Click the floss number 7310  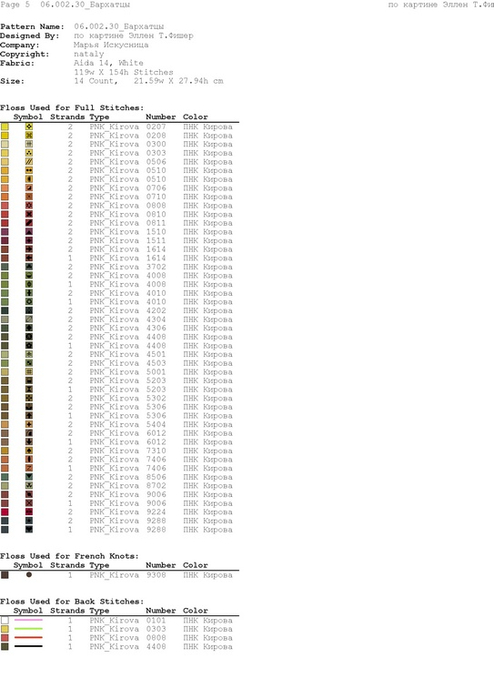(x=156, y=451)
